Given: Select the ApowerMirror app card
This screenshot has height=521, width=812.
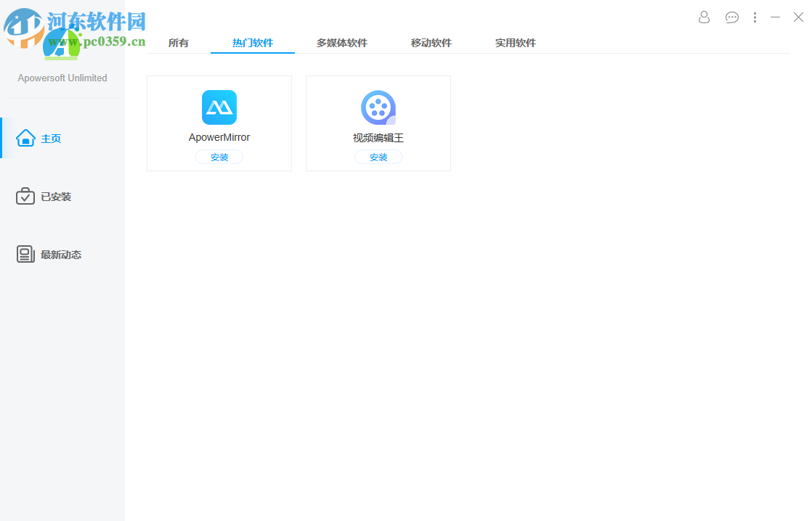Looking at the screenshot, I should [219, 123].
